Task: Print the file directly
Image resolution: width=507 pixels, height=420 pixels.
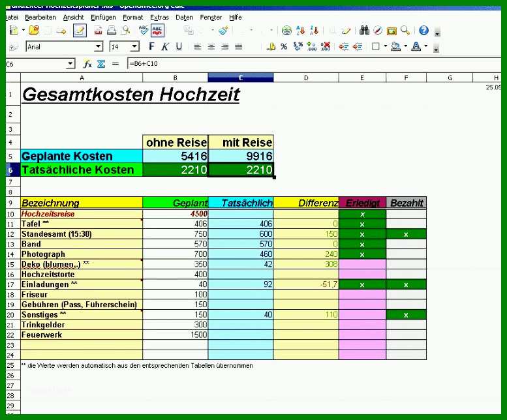Action: (x=112, y=31)
